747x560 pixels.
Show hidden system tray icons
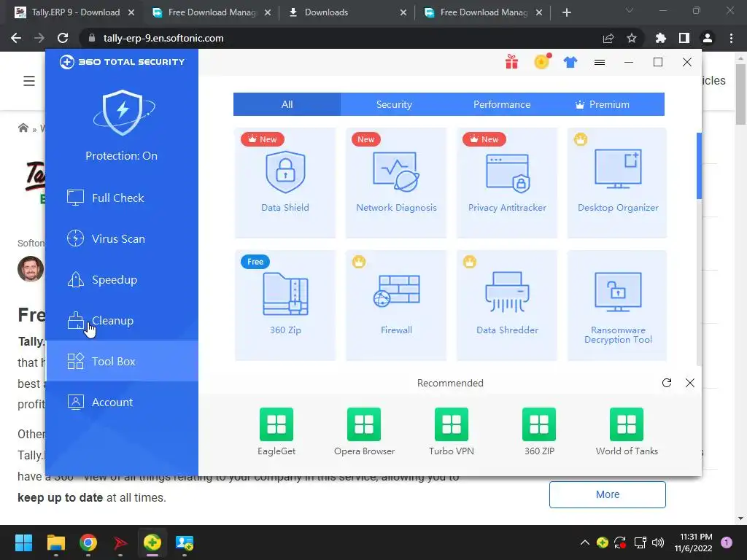tap(584, 542)
